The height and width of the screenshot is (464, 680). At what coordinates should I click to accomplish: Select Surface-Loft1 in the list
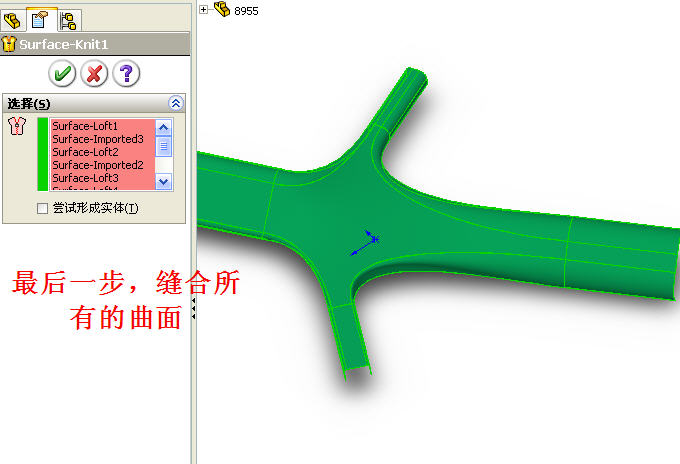tap(102, 126)
